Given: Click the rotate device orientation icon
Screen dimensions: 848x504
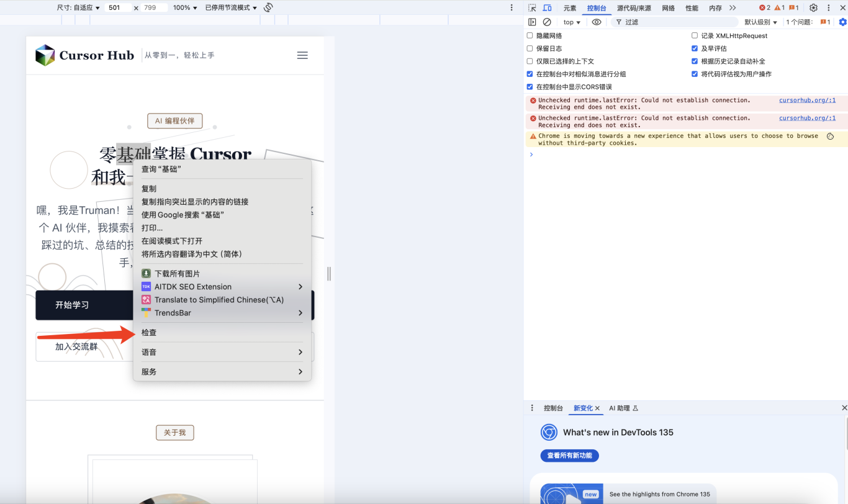Looking at the screenshot, I should pyautogui.click(x=268, y=7).
